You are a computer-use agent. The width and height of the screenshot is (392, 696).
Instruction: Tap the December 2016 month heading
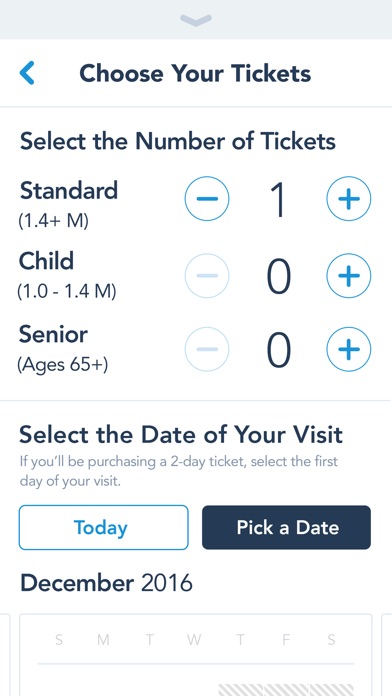tap(107, 583)
